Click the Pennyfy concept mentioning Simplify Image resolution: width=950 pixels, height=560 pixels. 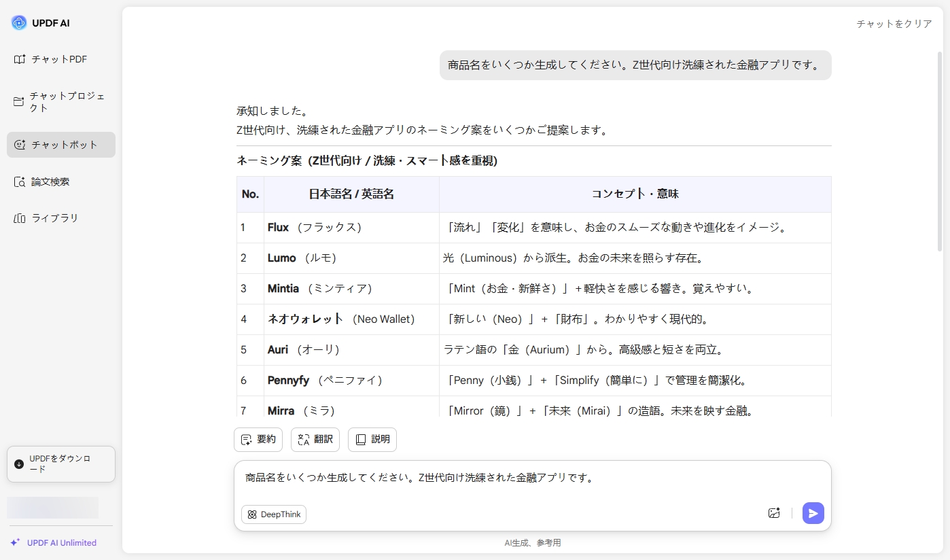click(596, 381)
